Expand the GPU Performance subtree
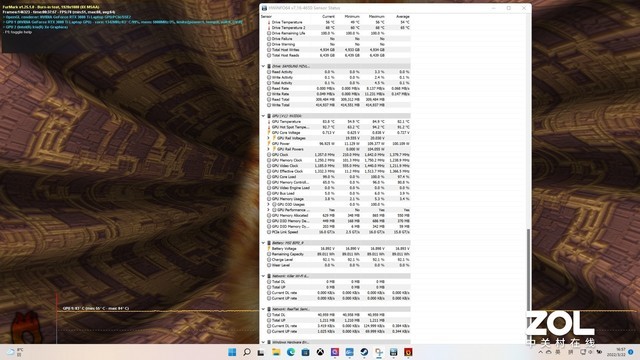 269,210
